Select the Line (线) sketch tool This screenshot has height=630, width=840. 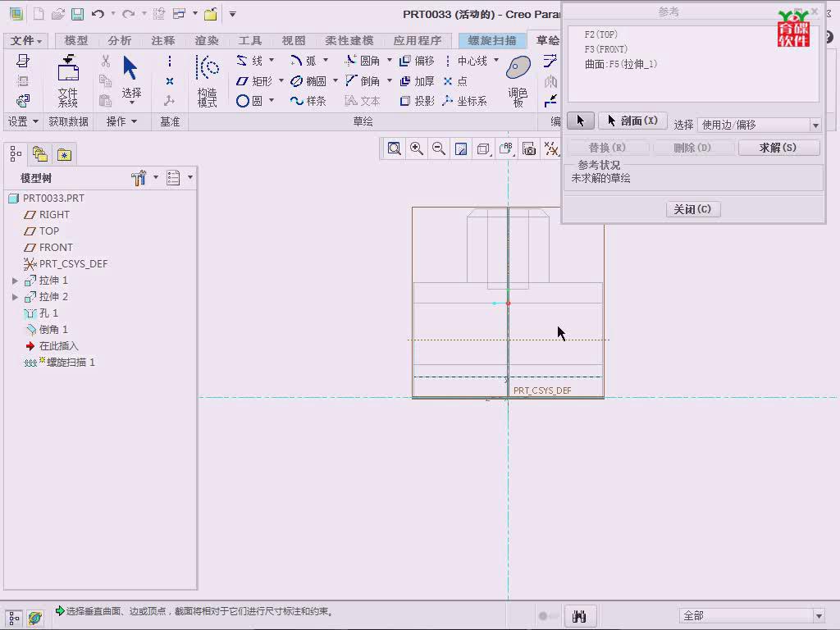249,61
